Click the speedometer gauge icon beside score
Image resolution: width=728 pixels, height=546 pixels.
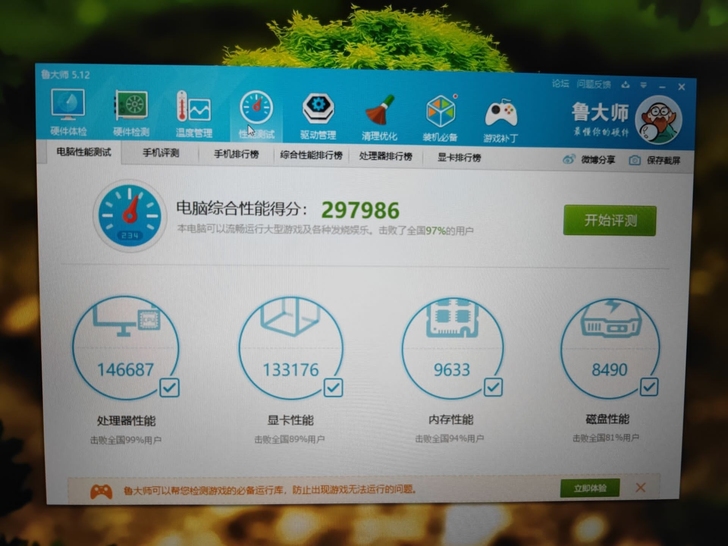point(130,216)
